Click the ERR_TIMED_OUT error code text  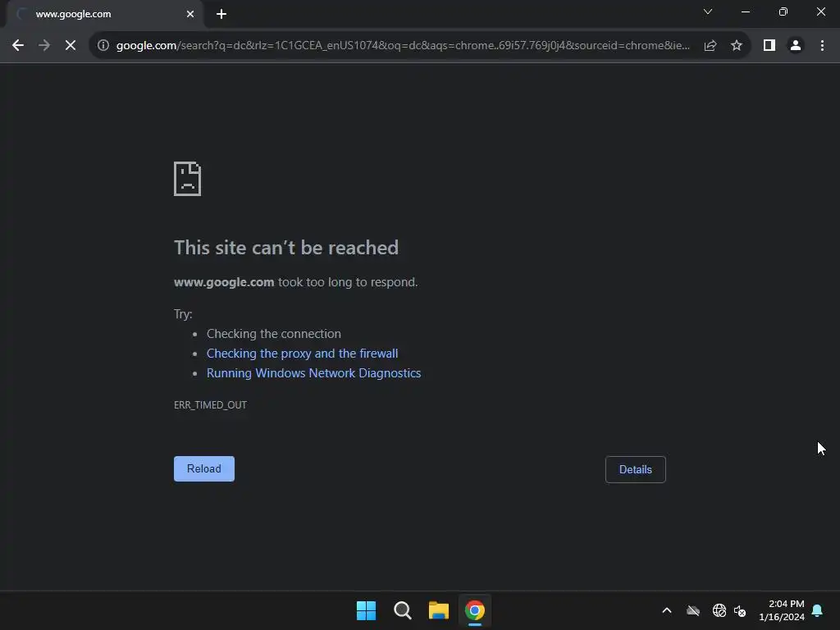(211, 405)
